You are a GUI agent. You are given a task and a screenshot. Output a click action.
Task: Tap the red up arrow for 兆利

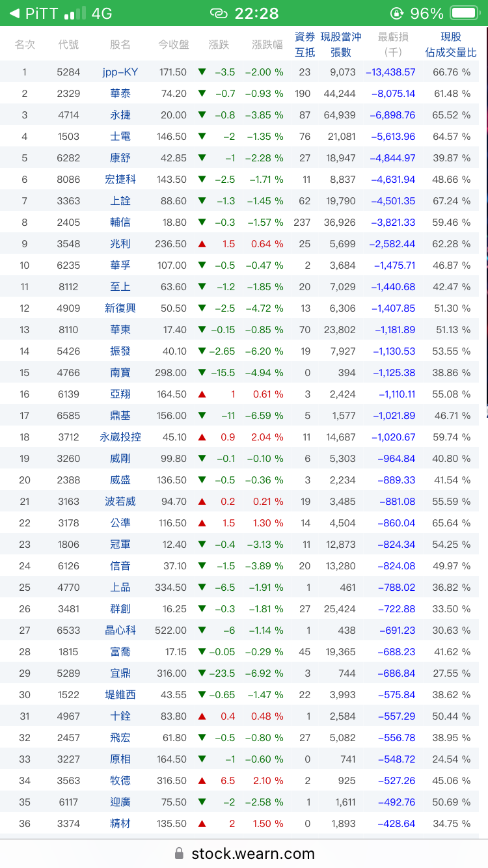[202, 244]
